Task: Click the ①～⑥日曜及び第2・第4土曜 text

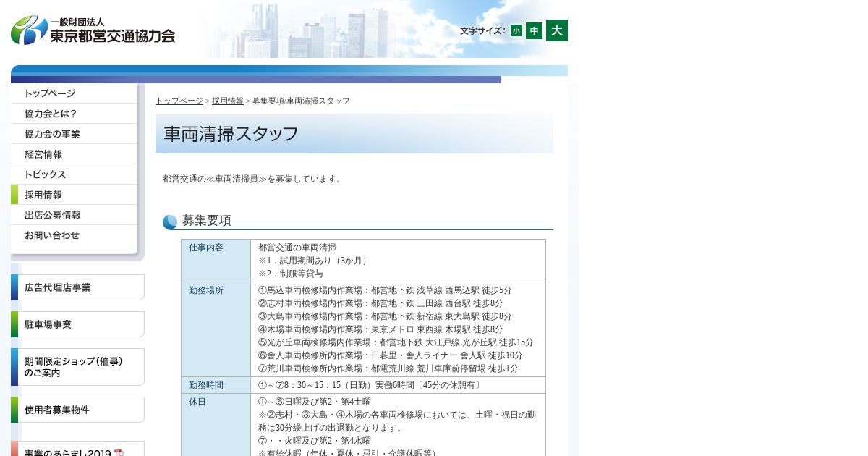Action: click(x=315, y=402)
